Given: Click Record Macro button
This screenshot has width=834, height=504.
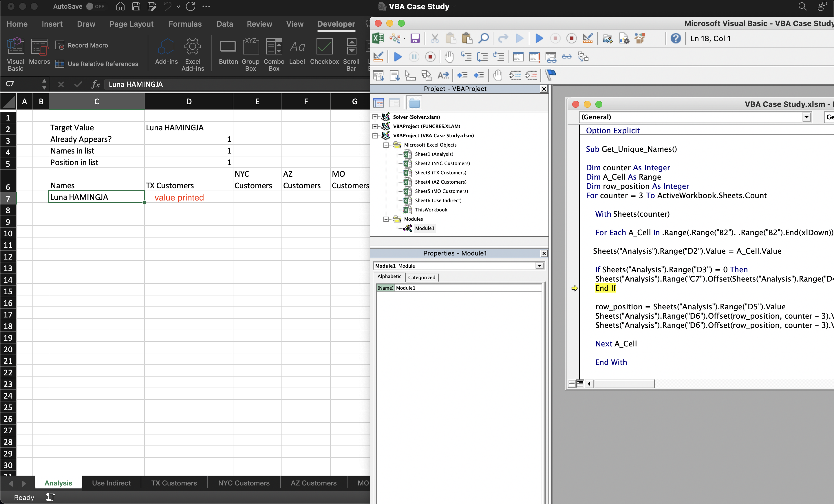Looking at the screenshot, I should (x=82, y=45).
